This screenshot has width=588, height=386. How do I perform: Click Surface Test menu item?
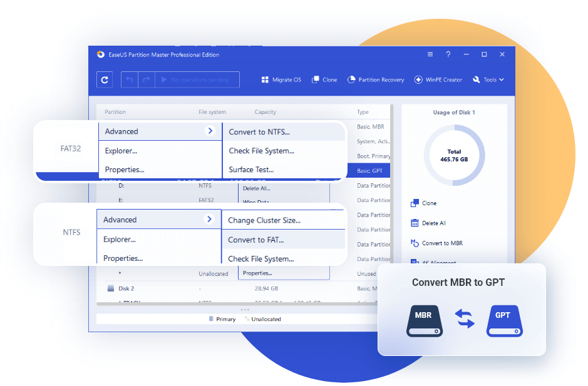coord(250,170)
